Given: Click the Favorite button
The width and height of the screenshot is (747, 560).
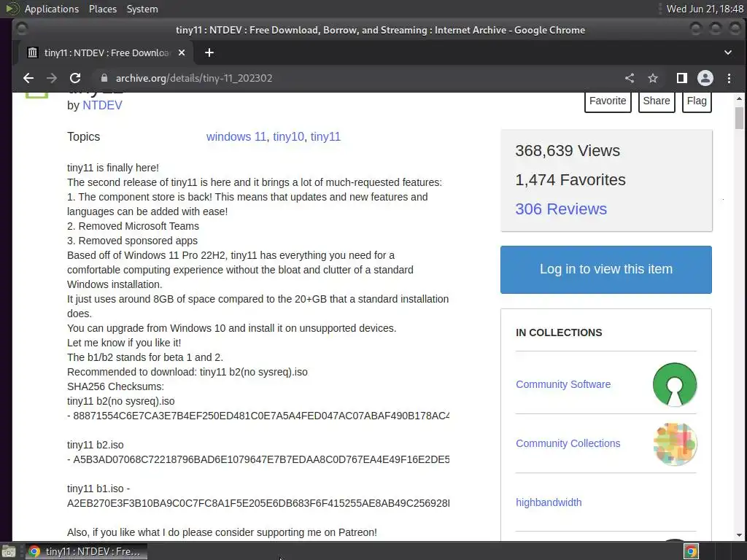Looking at the screenshot, I should coord(608,101).
